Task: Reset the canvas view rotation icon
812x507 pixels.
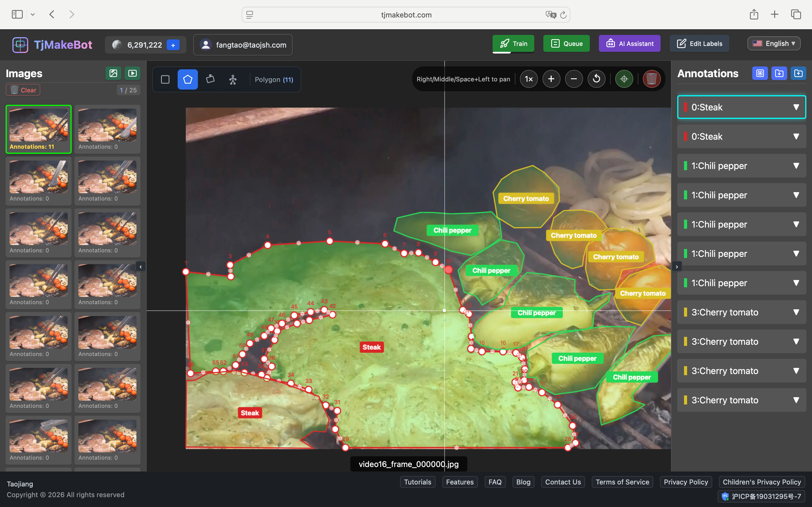Action: 596,79
